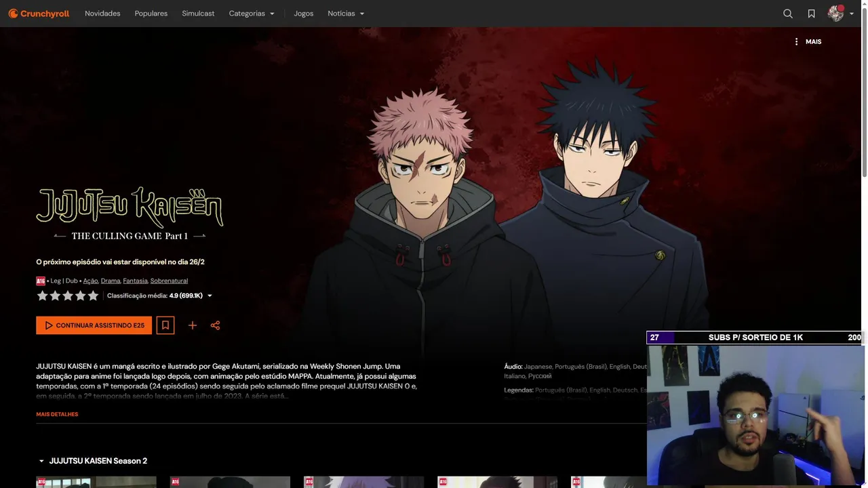This screenshot has width=868, height=488.
Task: Rate the series three stars
Action: pyautogui.click(x=68, y=296)
